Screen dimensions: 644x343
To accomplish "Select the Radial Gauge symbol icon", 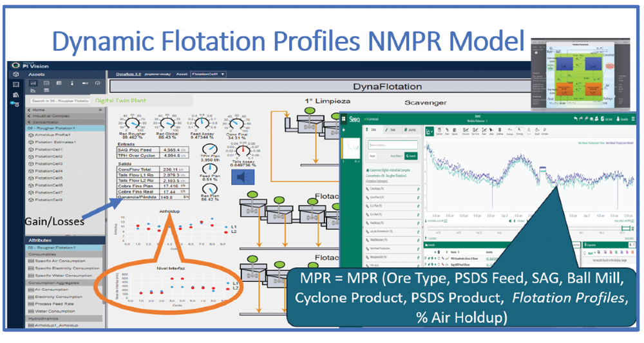I will (x=97, y=83).
